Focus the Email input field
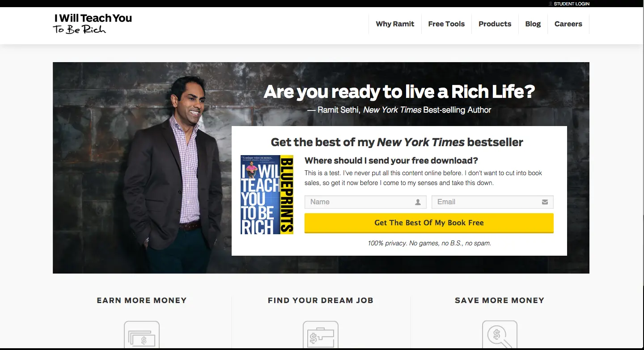Screen dimensions: 644x350 pos(492,202)
